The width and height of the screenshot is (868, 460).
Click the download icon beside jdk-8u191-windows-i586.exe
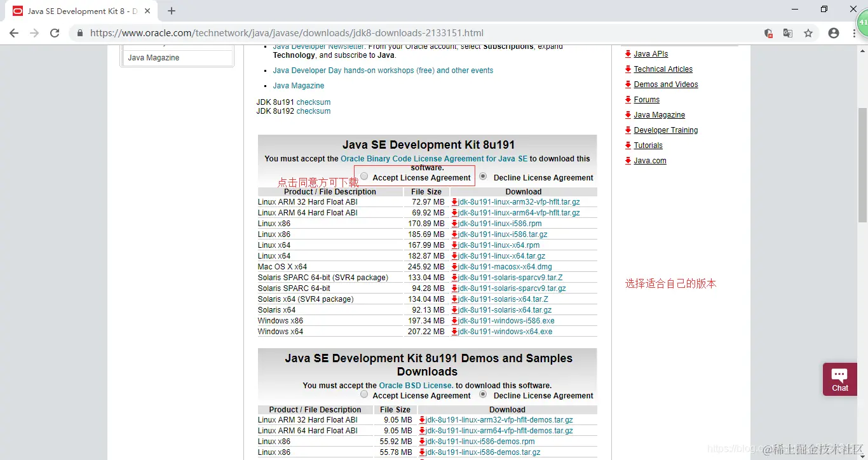pyautogui.click(x=455, y=321)
